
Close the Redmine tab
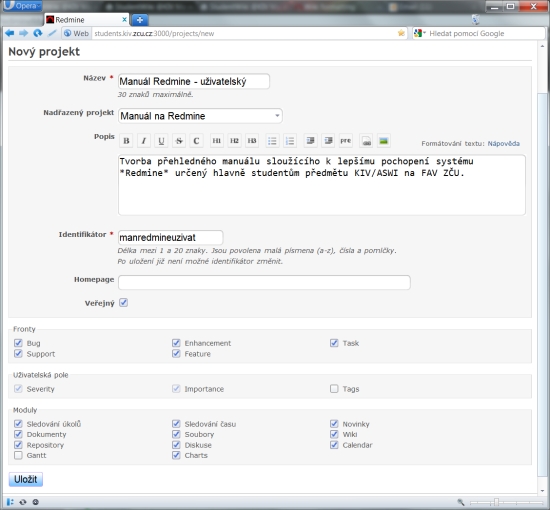[124, 20]
